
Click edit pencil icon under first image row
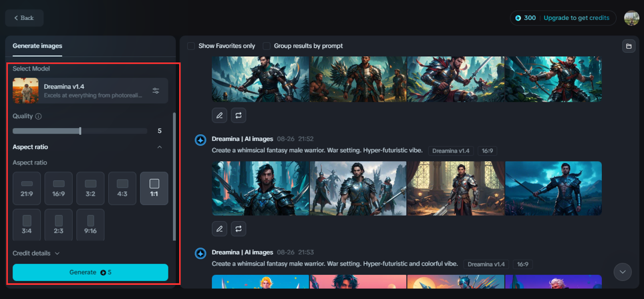[x=219, y=116]
